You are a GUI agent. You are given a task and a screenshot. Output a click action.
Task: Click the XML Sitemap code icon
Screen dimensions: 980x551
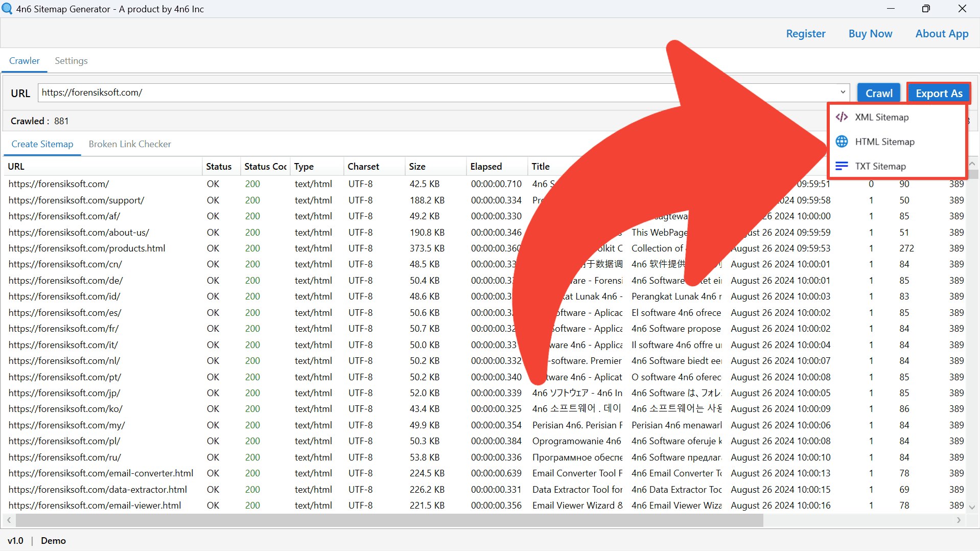coord(842,117)
